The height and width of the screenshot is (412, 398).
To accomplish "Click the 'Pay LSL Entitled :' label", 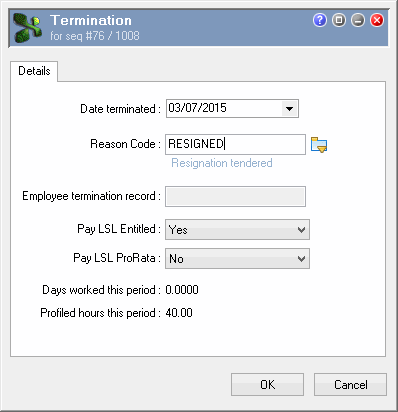I will [119, 229].
